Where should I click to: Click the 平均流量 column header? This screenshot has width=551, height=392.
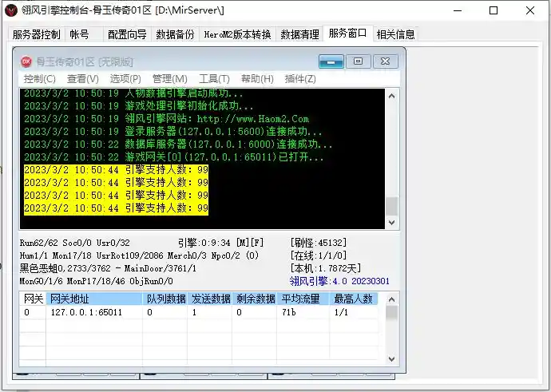click(303, 299)
